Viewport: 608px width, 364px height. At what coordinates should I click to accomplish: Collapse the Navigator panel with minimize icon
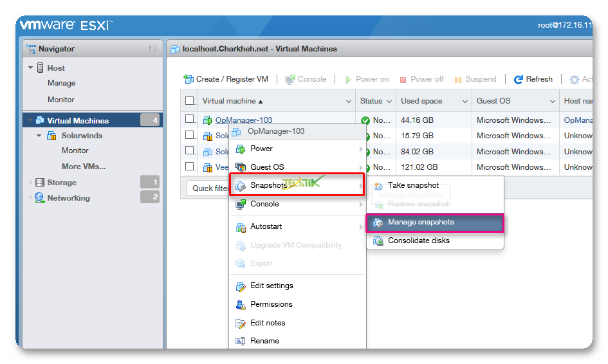tap(152, 49)
